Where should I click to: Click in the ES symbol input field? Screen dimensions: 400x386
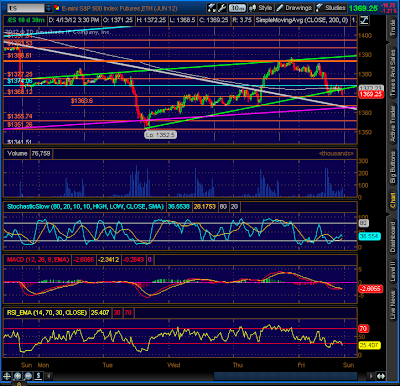pyautogui.click(x=25, y=8)
